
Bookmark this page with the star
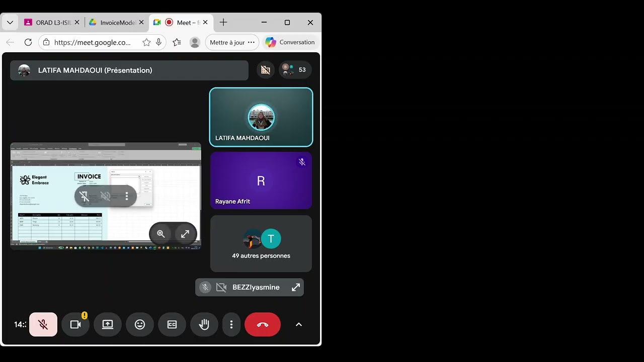click(146, 43)
